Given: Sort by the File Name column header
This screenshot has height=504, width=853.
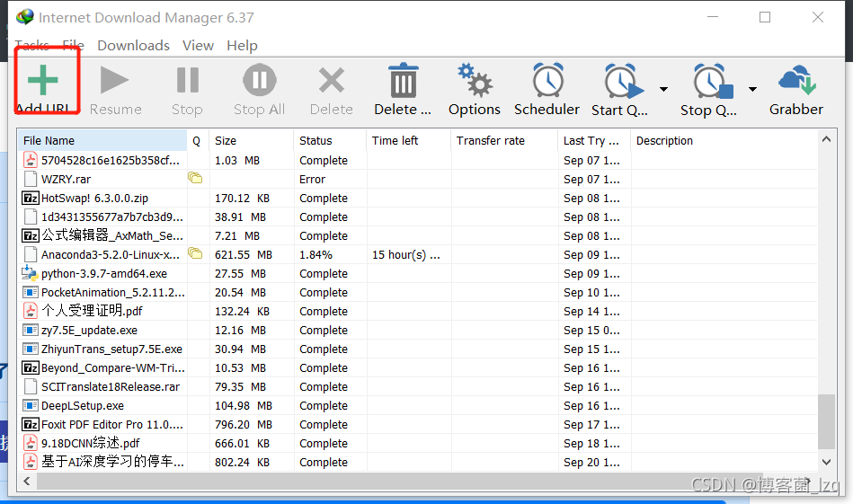Looking at the screenshot, I should 102,140.
